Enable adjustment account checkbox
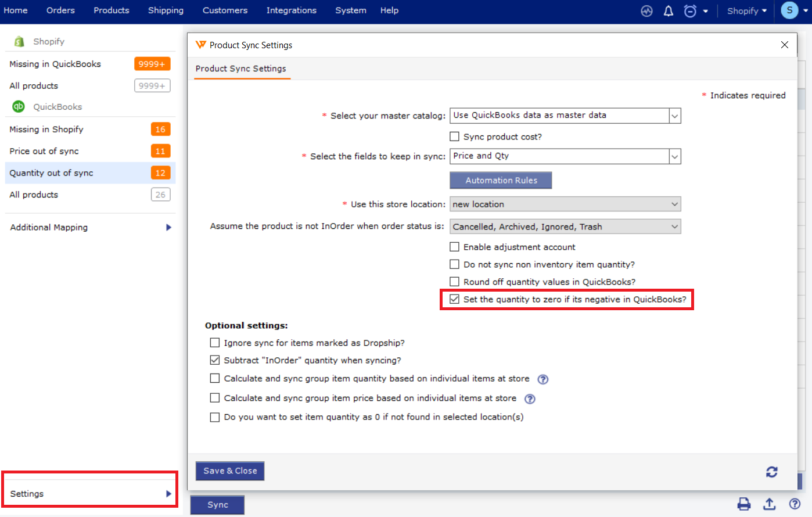The image size is (812, 517). pyautogui.click(x=455, y=247)
